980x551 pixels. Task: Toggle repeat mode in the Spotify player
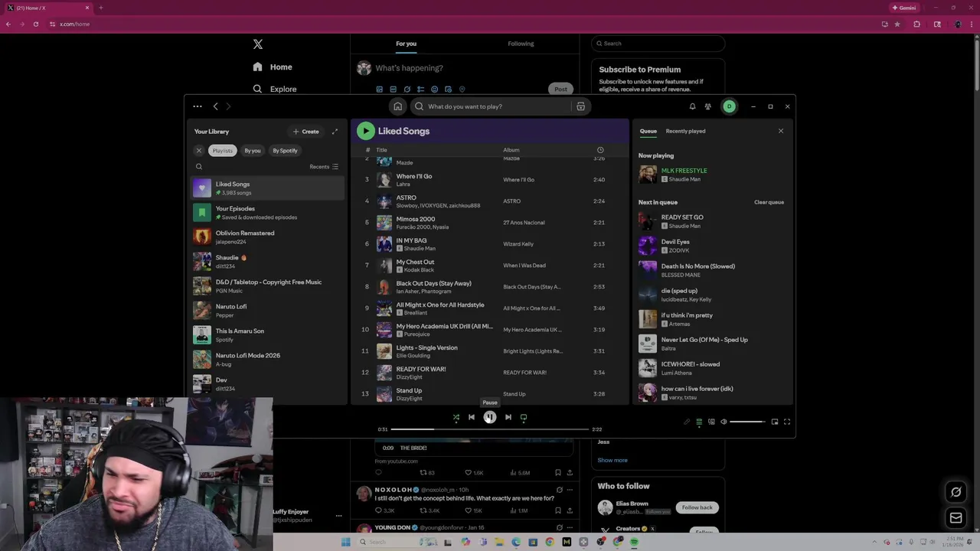click(x=524, y=417)
